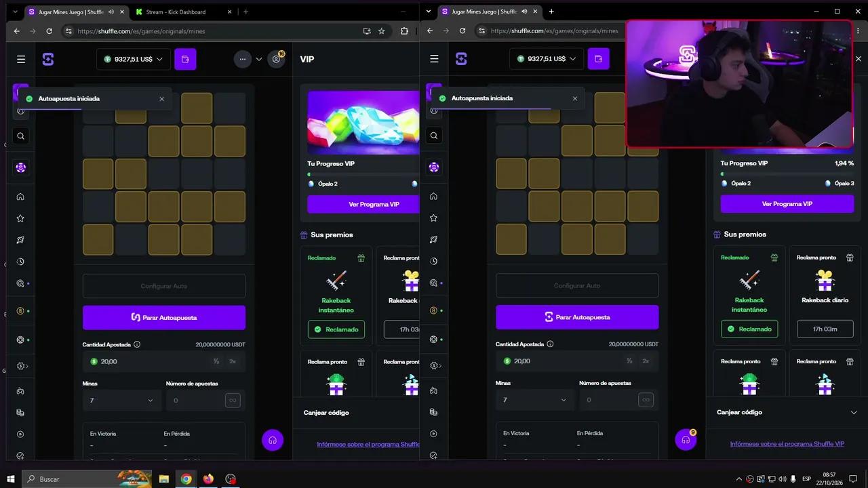Open the Infórmese sobre el programa Shuffle VIP link
Viewport: 868px width, 488px height.
pos(787,444)
